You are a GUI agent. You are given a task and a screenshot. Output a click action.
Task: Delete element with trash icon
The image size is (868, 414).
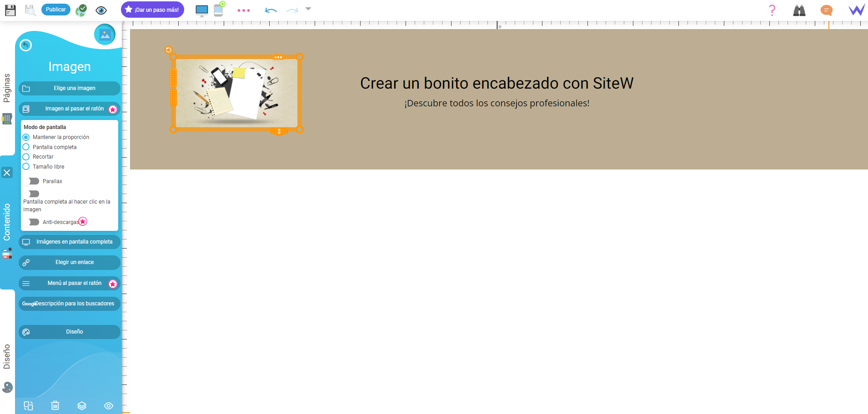tap(55, 405)
